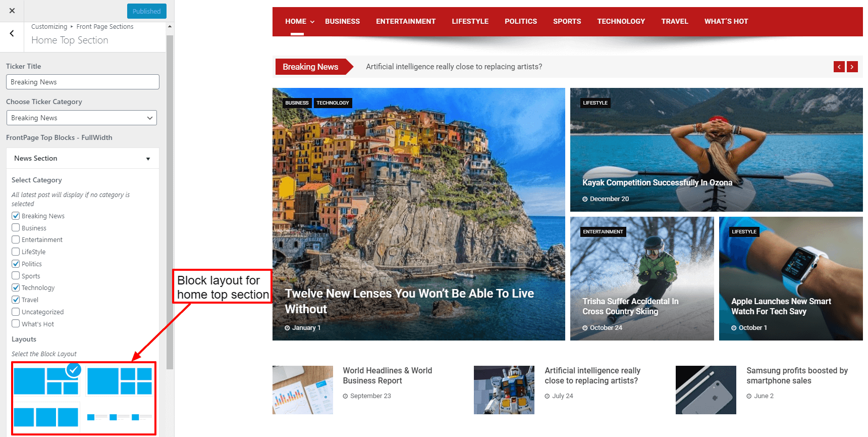Click the customizer sidebar scrollbar
Screen dimensions: 868x437
click(x=170, y=202)
